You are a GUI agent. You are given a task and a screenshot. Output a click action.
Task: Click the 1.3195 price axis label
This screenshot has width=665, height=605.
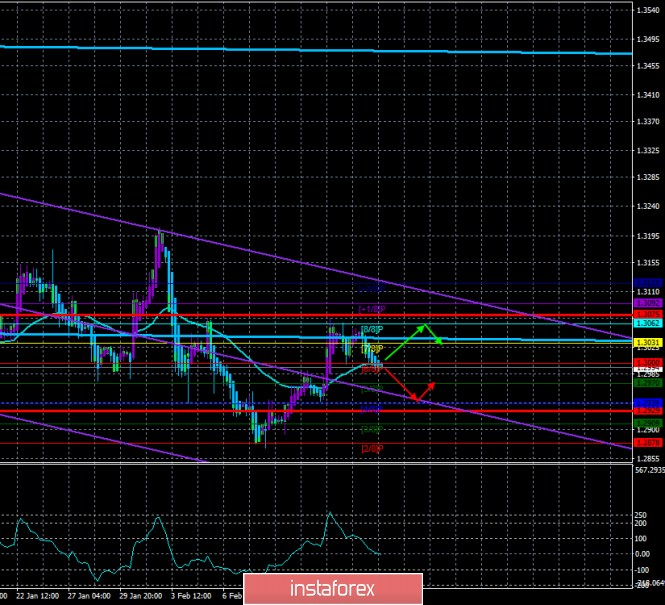(x=648, y=236)
